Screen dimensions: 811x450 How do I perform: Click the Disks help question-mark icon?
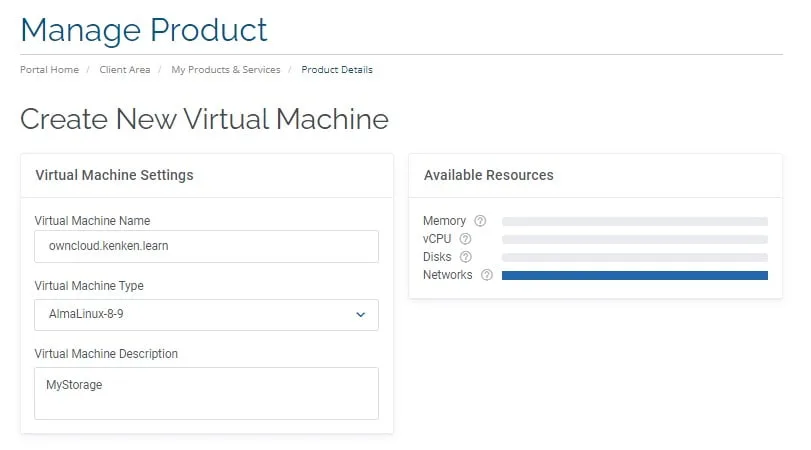click(x=466, y=257)
